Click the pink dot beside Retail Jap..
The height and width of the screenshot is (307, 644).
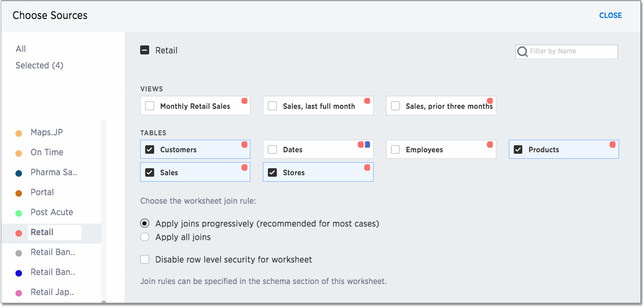click(19, 293)
